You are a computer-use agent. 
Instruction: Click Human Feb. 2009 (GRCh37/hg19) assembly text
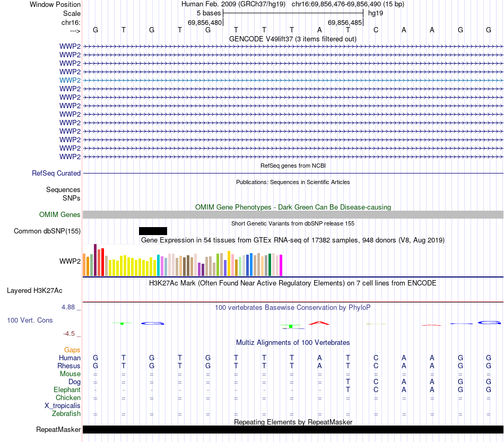coord(233,4)
